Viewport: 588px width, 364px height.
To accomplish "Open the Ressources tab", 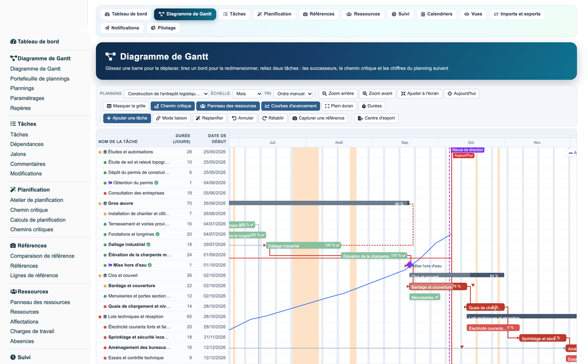I will 363,14.
